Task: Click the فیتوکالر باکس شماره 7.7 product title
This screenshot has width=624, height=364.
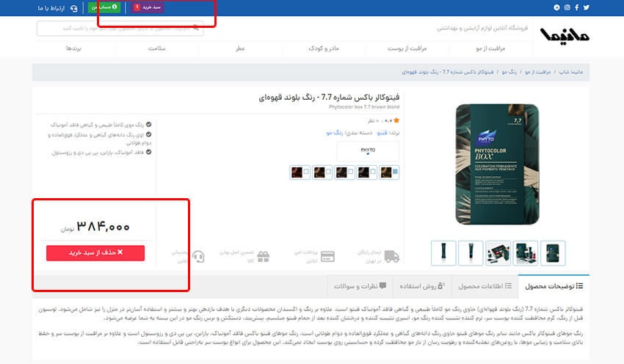Action: click(x=329, y=97)
